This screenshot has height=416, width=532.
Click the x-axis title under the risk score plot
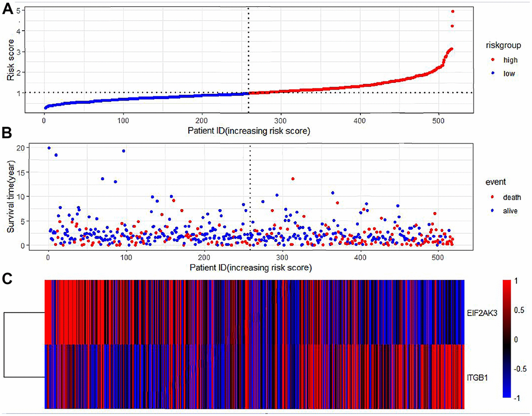pos(249,131)
